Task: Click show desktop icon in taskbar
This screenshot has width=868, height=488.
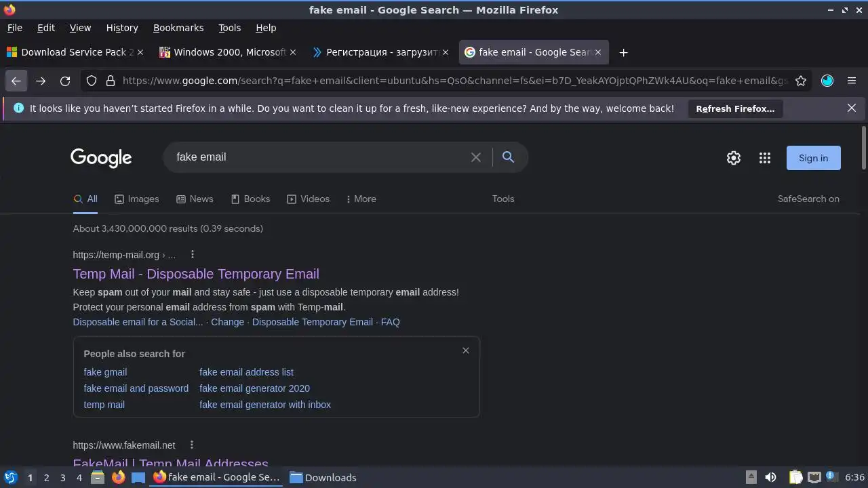Action: (138, 477)
